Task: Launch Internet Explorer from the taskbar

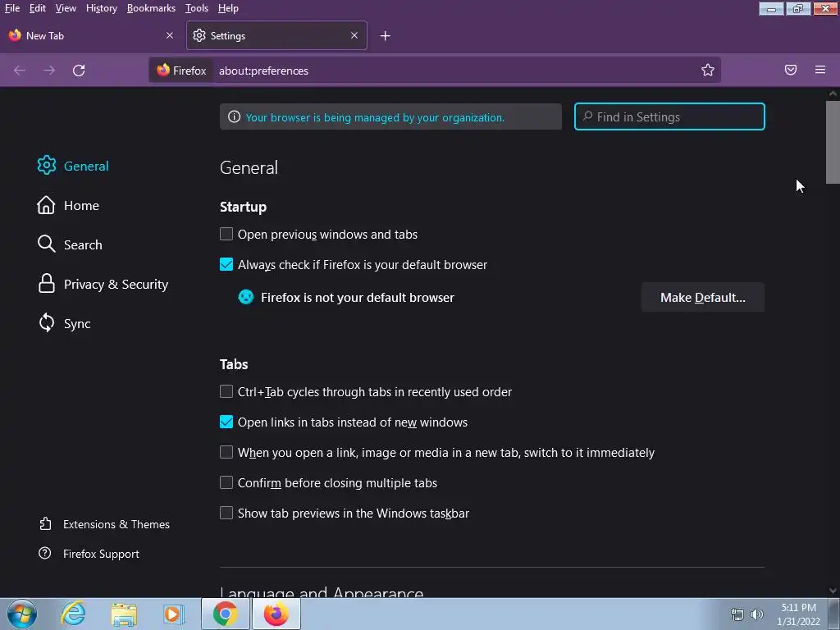Action: (x=73, y=614)
